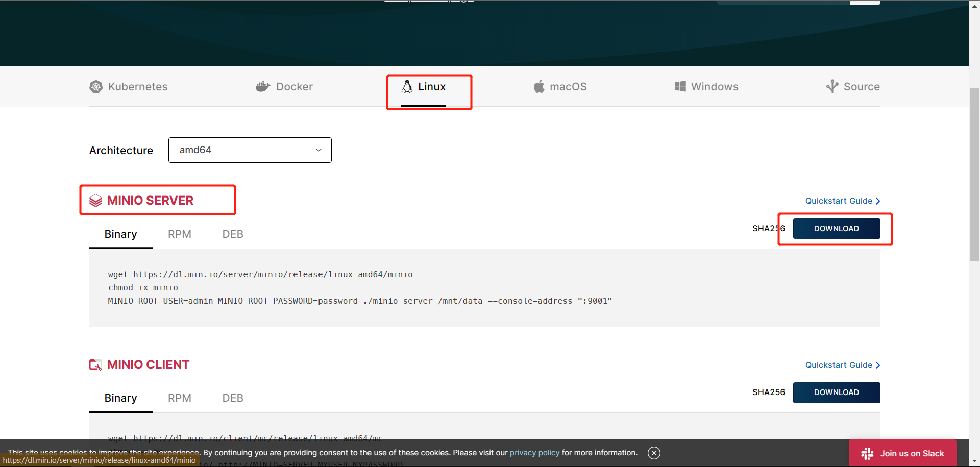Image resolution: width=980 pixels, height=467 pixels.
Task: Switch to the Docker platform tab
Action: pyautogui.click(x=284, y=86)
